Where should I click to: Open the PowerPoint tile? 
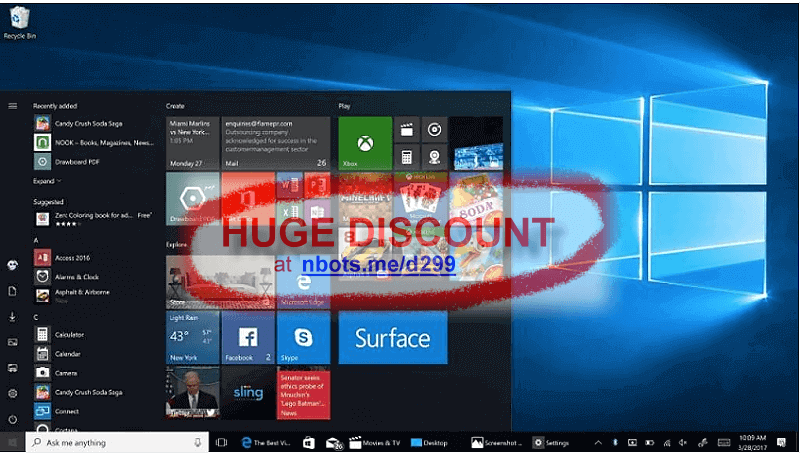tap(317, 185)
